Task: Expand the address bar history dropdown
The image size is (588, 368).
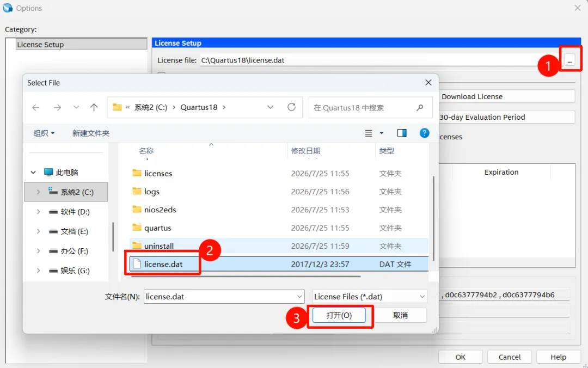Action: coord(270,107)
